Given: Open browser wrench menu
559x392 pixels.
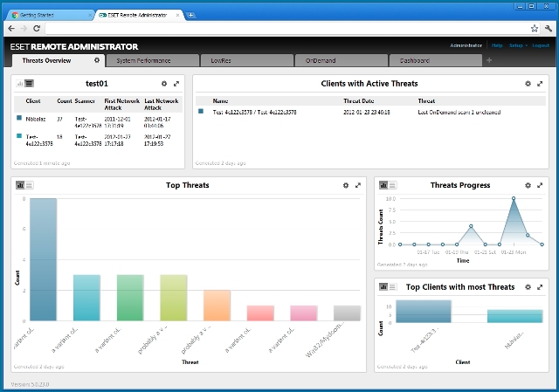Looking at the screenshot, I should coord(549,29).
